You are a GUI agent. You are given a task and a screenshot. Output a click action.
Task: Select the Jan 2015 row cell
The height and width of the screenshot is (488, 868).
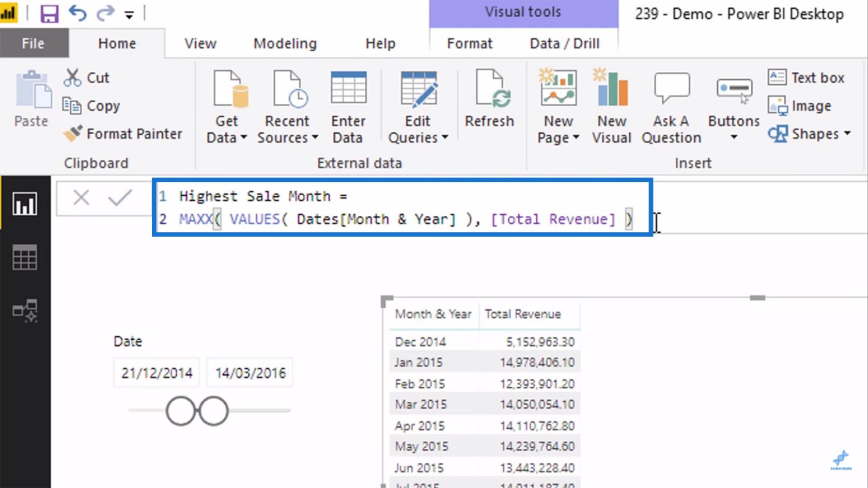(419, 363)
